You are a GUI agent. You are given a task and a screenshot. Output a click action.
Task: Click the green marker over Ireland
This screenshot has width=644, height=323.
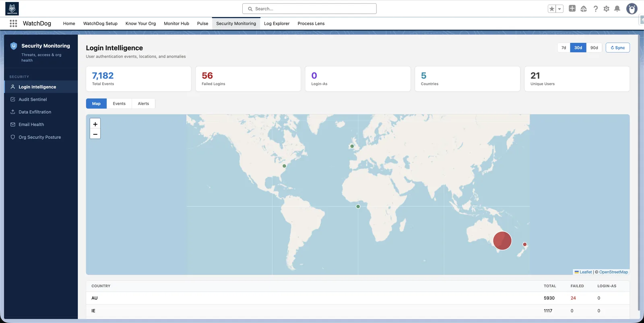pyautogui.click(x=352, y=146)
